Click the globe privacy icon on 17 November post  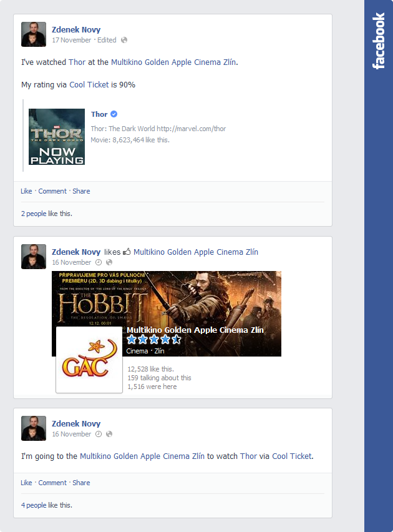click(x=124, y=40)
